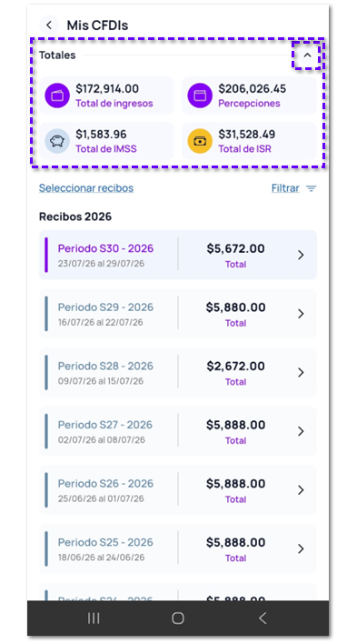Open Periodo S30 - 2026 receipt chevron
Screen dimensions: 337x644
(301, 255)
